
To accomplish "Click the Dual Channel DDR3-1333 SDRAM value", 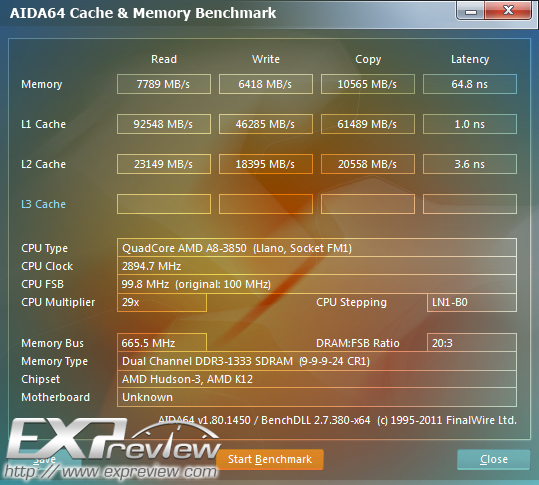I will (317, 361).
